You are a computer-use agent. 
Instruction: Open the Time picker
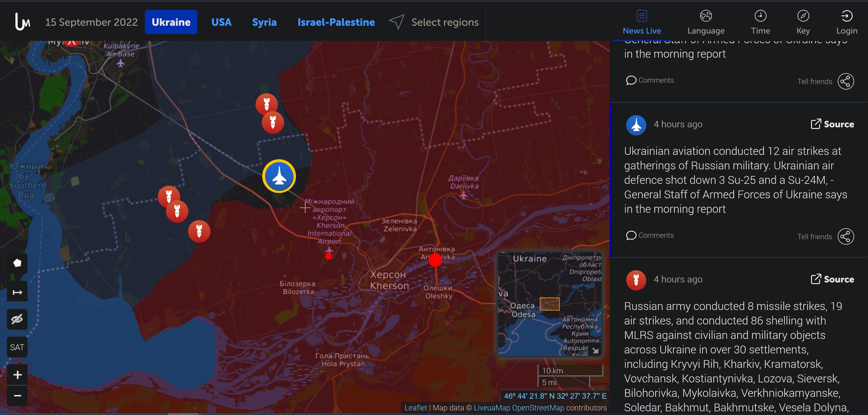[760, 22]
